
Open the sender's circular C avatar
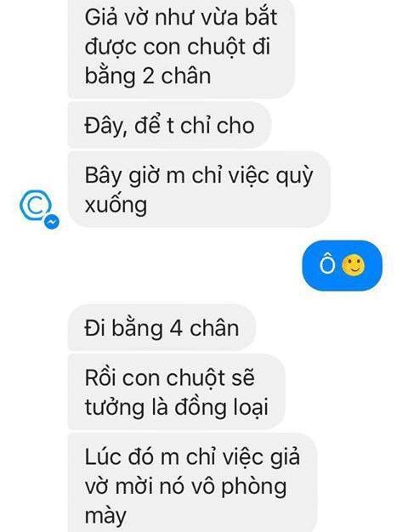point(36,205)
